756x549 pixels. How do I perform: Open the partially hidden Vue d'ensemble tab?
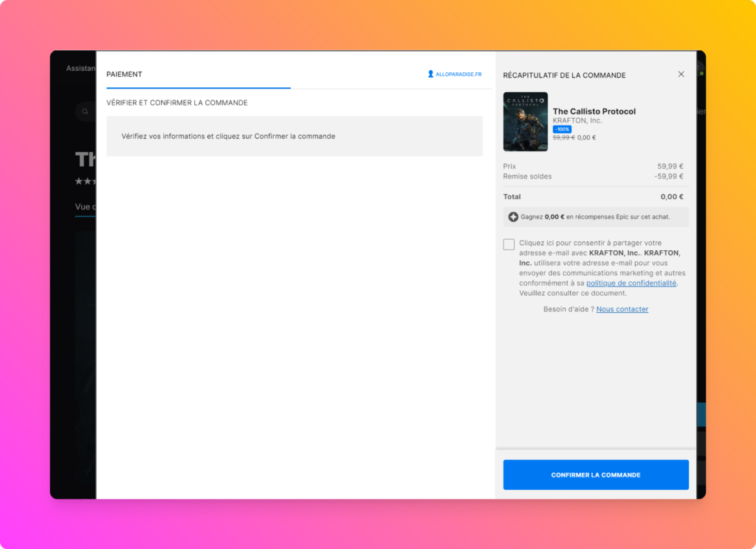tap(85, 207)
